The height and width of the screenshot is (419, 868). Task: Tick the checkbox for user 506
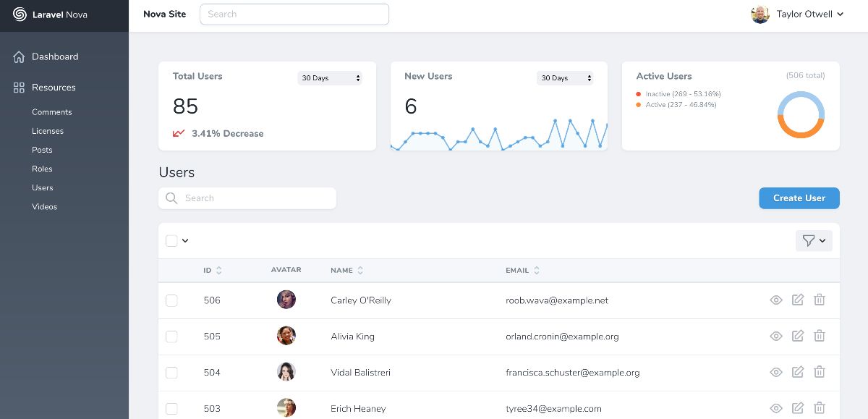pyautogui.click(x=171, y=300)
